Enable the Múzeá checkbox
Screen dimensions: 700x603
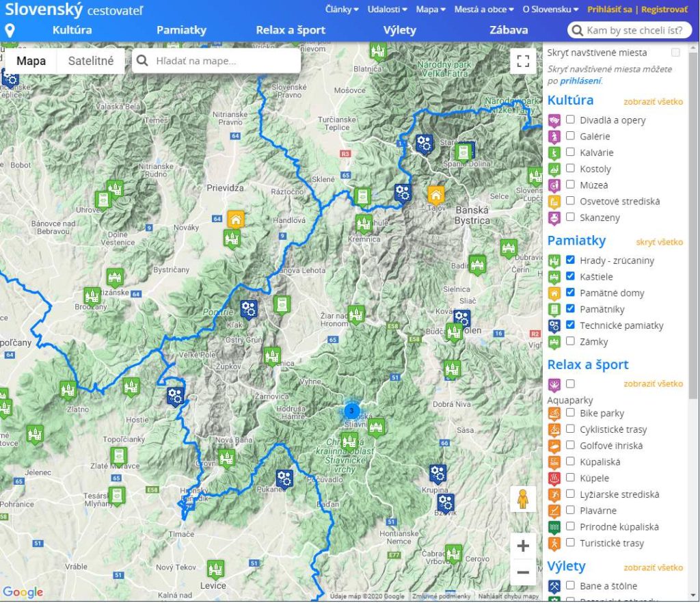click(570, 185)
